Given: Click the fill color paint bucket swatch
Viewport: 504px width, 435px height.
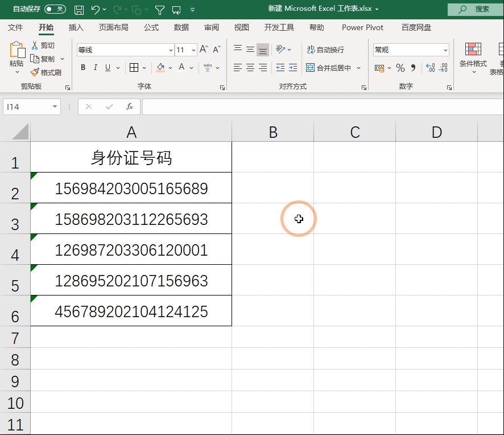Looking at the screenshot, I should point(160,68).
